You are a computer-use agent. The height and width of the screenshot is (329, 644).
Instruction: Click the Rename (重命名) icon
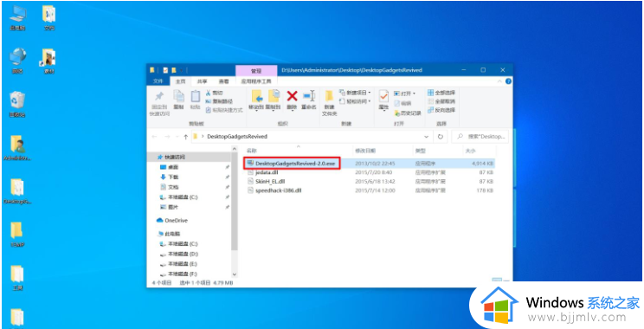[308, 96]
